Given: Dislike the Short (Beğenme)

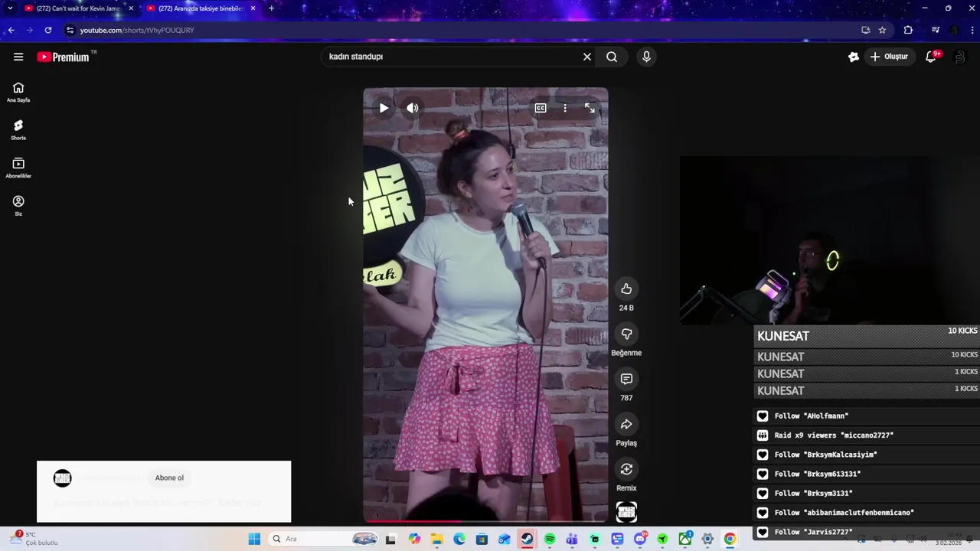Looking at the screenshot, I should (x=626, y=334).
